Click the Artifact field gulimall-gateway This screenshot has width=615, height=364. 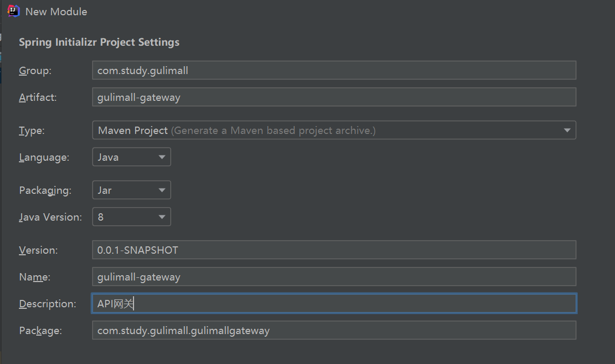click(x=334, y=97)
